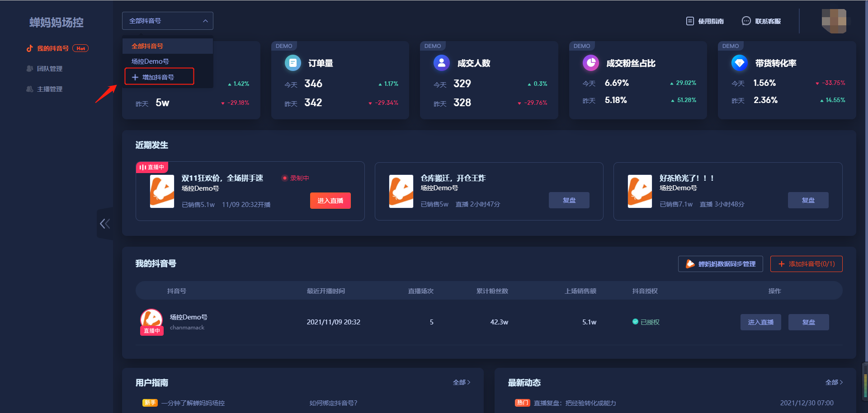868x413 pixels.
Task: Click the Hot badge in the sidebar
Action: [x=80, y=48]
